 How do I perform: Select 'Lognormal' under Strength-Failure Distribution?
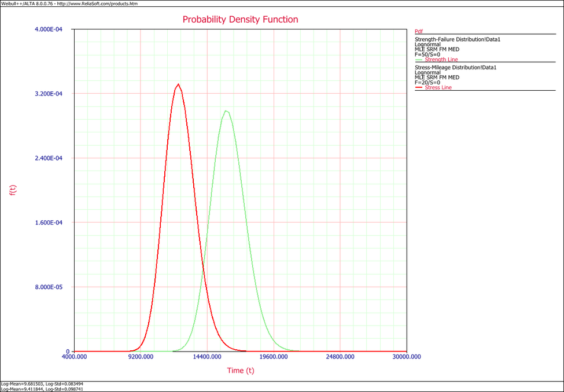click(x=427, y=45)
